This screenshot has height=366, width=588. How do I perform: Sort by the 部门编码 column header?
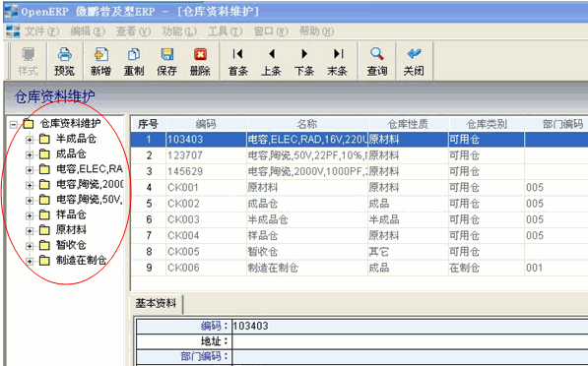pos(556,124)
